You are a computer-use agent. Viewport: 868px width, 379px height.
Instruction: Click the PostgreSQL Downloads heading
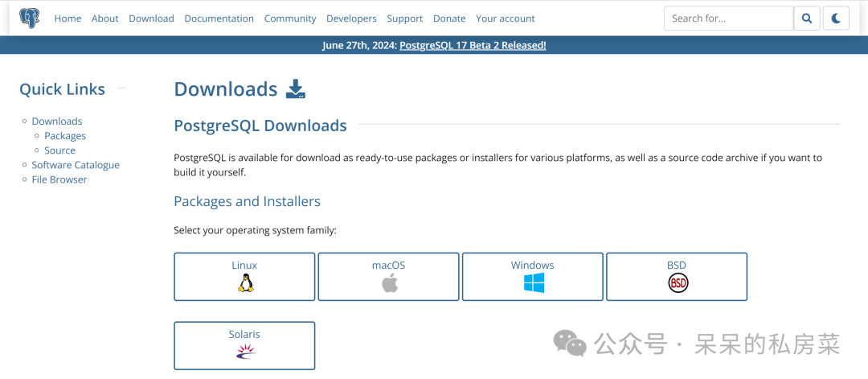(260, 126)
